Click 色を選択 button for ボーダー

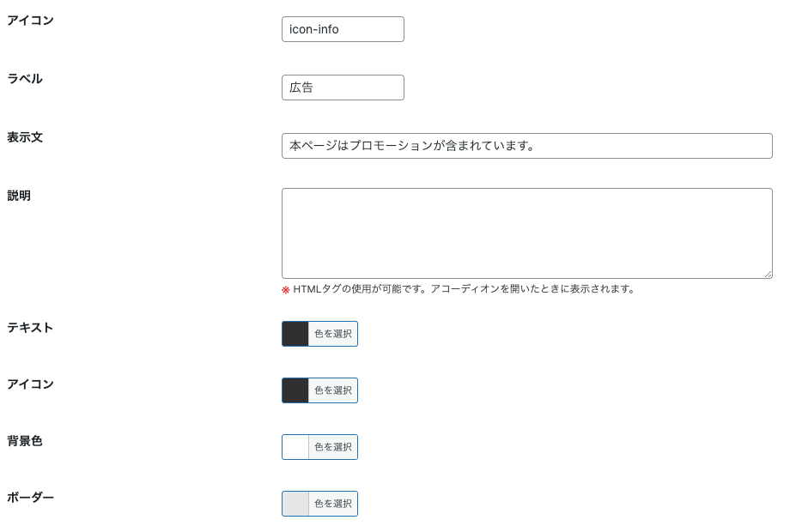coord(333,504)
